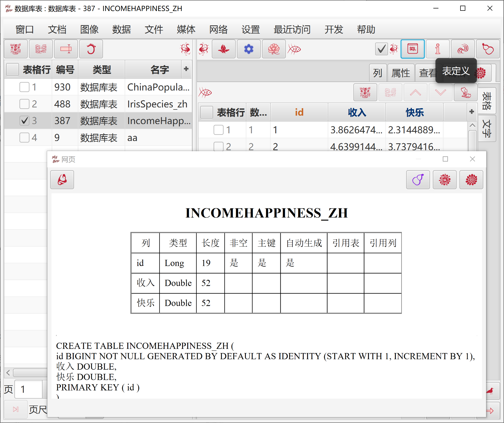Screen dimensions: 504x423
Task: Switch to the 属性 tab
Action: (401, 73)
